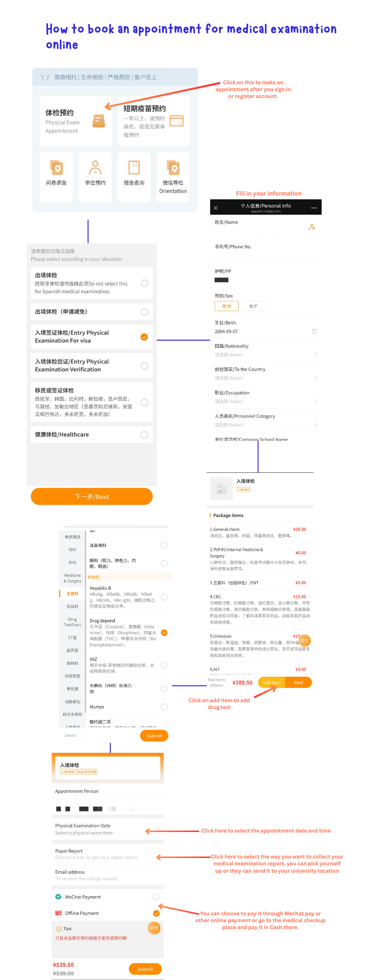Click the 6.ALT package item row
This screenshot has width=392, height=980.
click(x=260, y=669)
